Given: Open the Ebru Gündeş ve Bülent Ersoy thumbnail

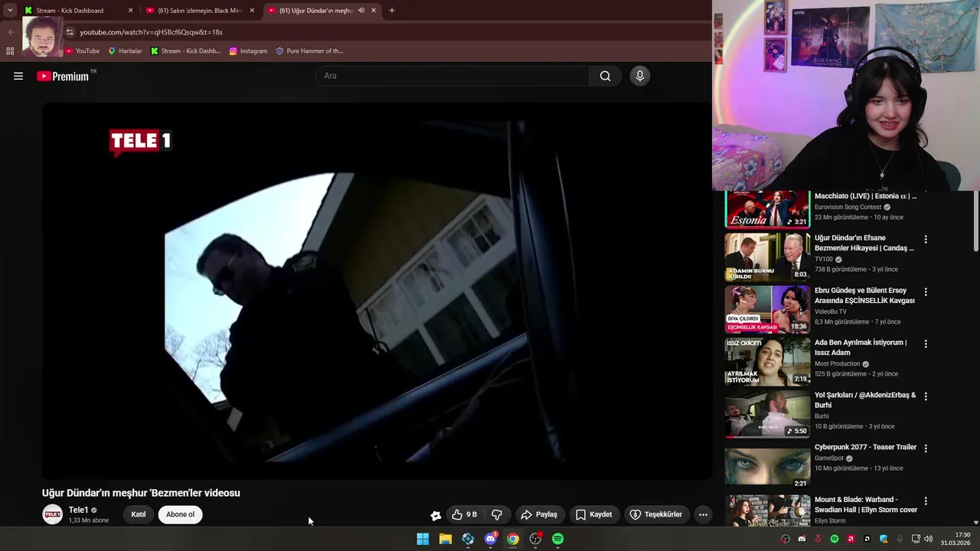Looking at the screenshot, I should coord(767,309).
